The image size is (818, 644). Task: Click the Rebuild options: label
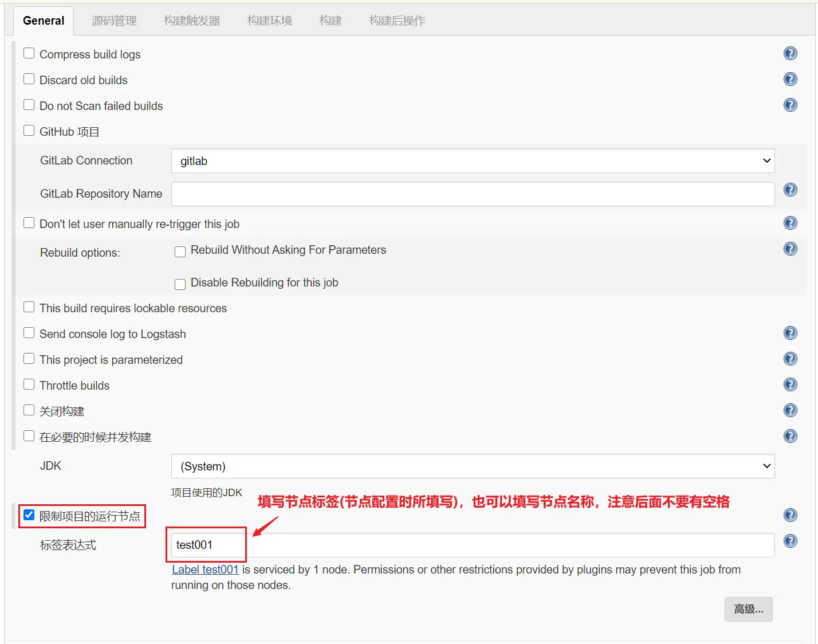click(x=80, y=253)
